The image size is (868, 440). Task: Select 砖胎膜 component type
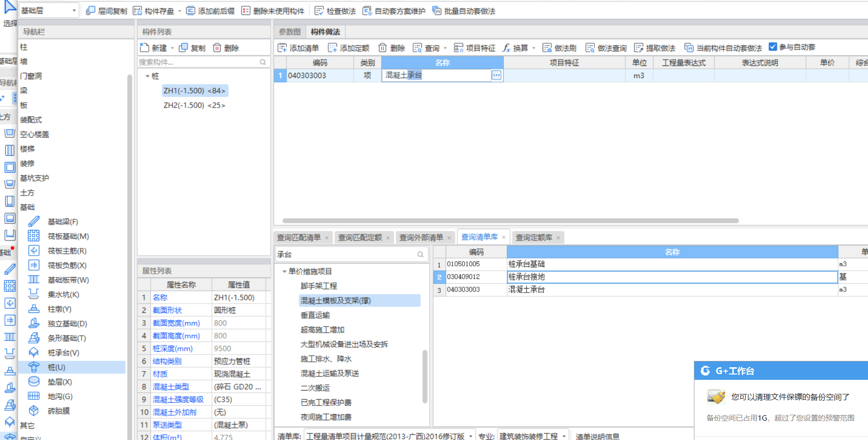click(x=58, y=411)
